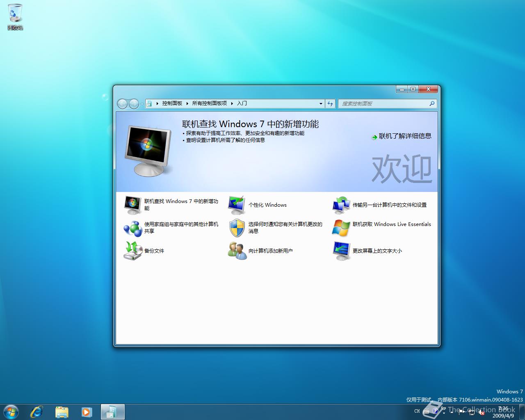Click the UAC shield icon
This screenshot has height=420, width=525.
237,228
